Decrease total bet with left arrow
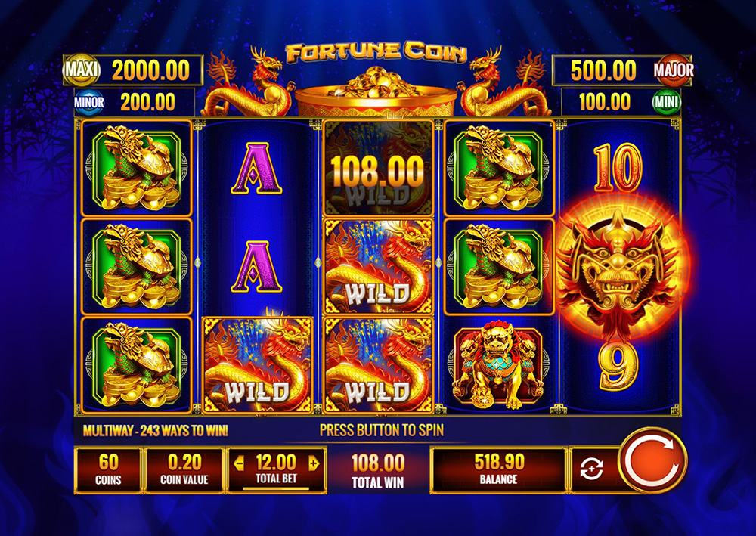The width and height of the screenshot is (756, 536). pos(238,463)
